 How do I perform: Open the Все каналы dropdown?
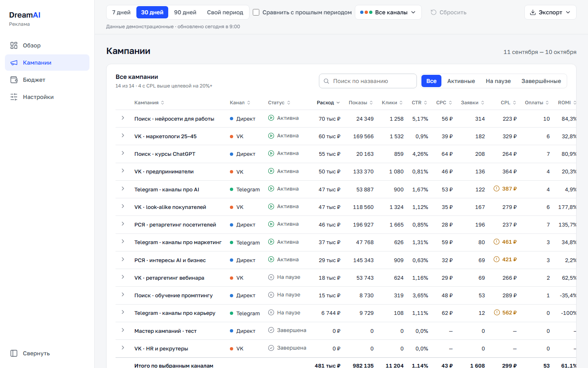[x=388, y=12]
